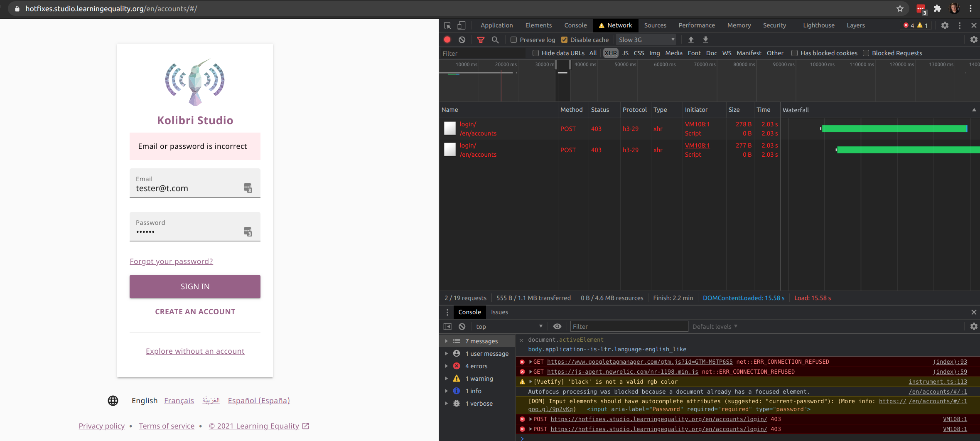Stop recording network log
The image size is (980, 441).
click(447, 39)
